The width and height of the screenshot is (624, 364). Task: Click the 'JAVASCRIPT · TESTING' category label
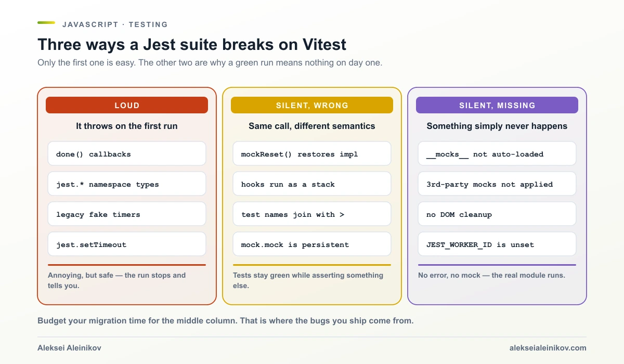tap(115, 24)
